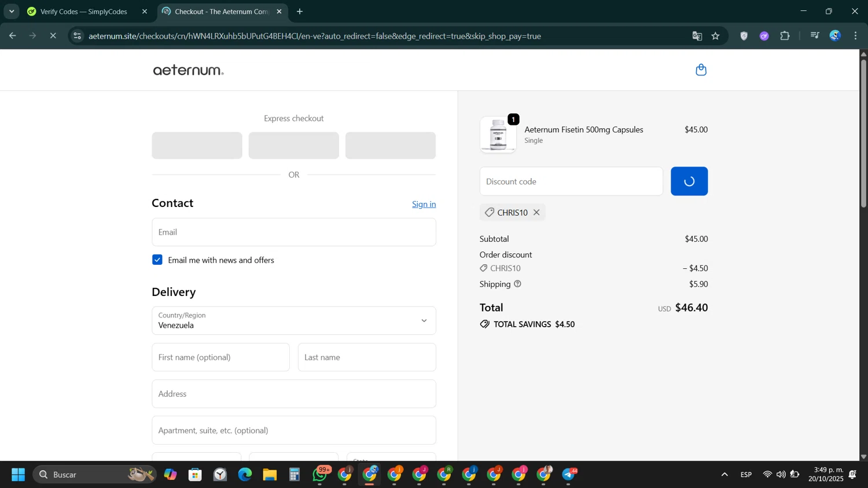Viewport: 868px width, 488px height.
Task: Bookmark this page with the star
Action: (x=716, y=36)
